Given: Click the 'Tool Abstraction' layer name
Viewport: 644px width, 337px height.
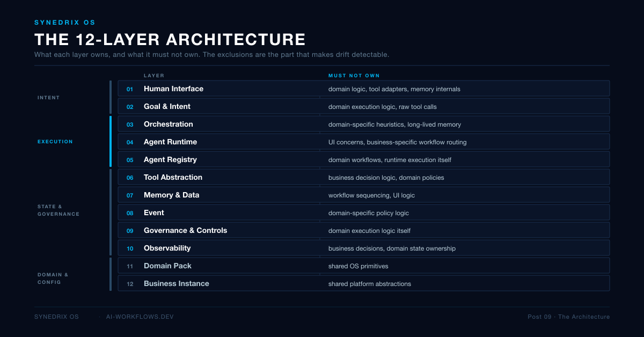Looking at the screenshot, I should coord(173,177).
